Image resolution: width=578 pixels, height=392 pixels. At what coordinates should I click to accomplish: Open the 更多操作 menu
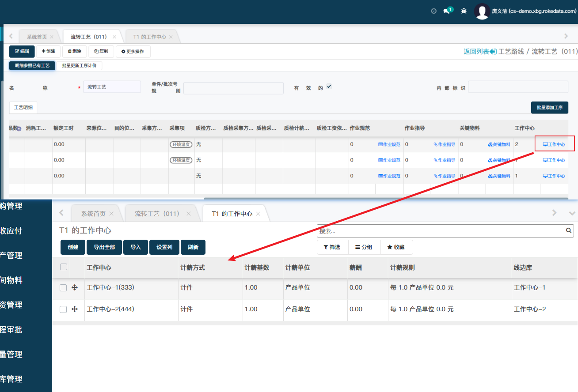pos(133,52)
